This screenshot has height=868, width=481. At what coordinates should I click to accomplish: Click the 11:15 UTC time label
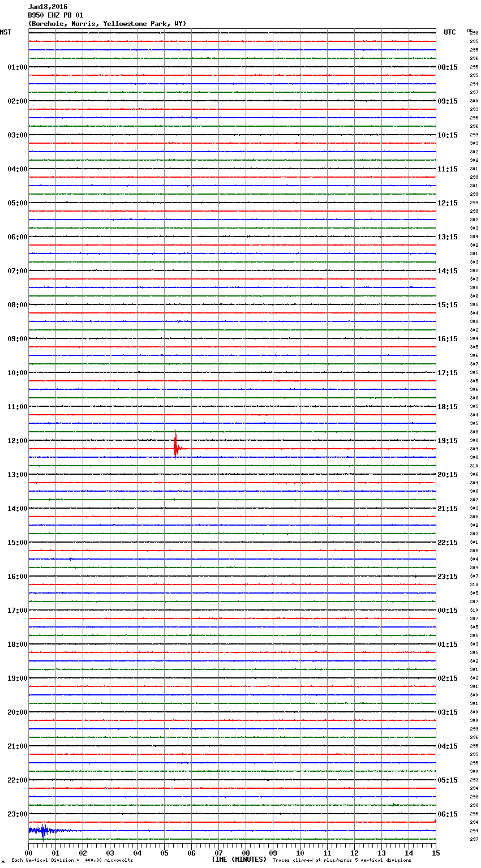click(448, 169)
